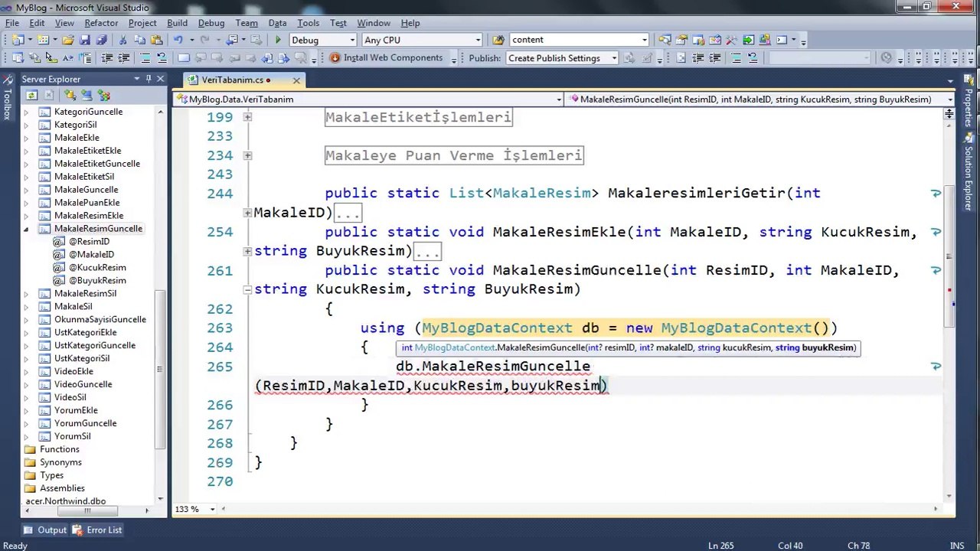Open the Toolbox side tab

click(7, 99)
